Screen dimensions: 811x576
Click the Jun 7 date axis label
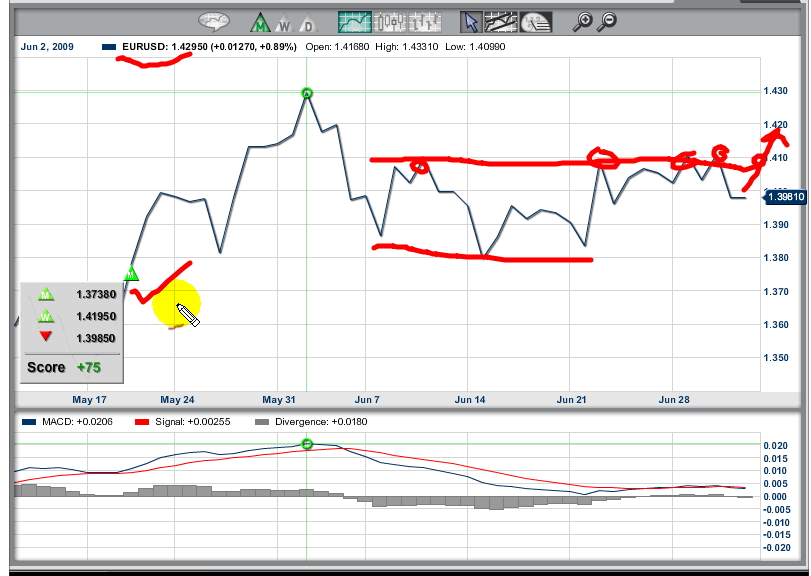pyautogui.click(x=367, y=400)
